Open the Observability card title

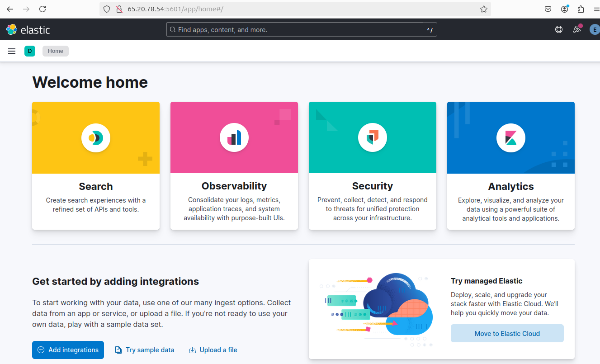coord(234,186)
